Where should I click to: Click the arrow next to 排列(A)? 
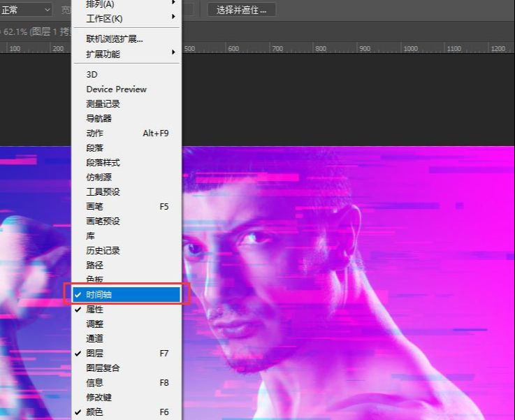(x=173, y=2)
